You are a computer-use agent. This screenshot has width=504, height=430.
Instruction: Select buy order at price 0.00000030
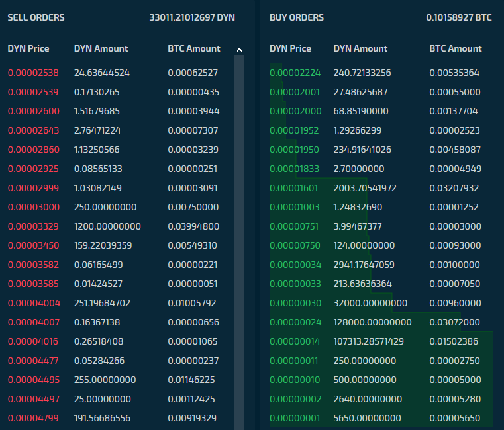381,303
